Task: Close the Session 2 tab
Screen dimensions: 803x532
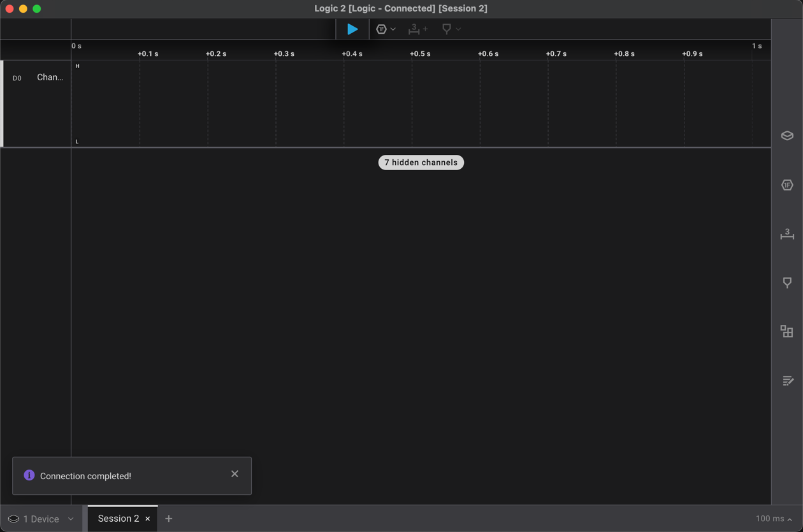Action: pyautogui.click(x=148, y=519)
